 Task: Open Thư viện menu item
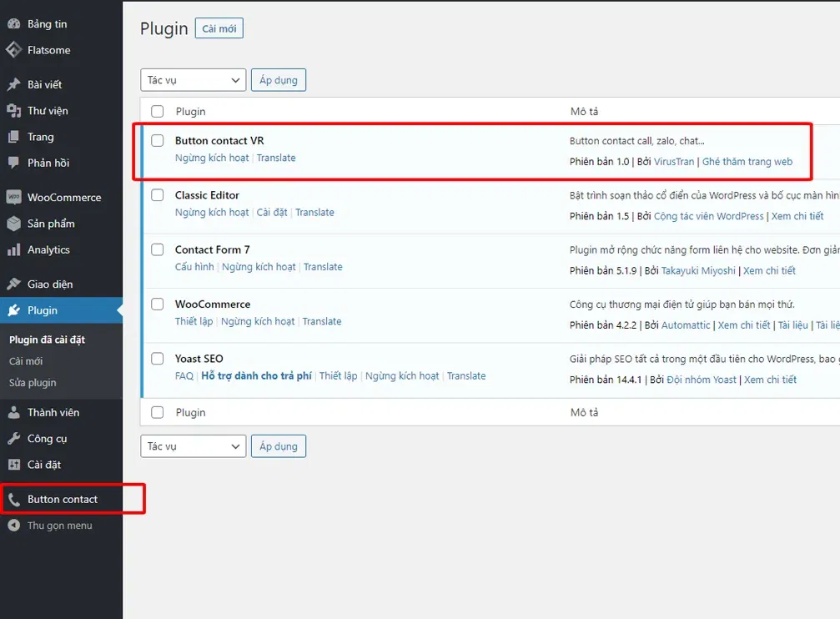[x=48, y=111]
